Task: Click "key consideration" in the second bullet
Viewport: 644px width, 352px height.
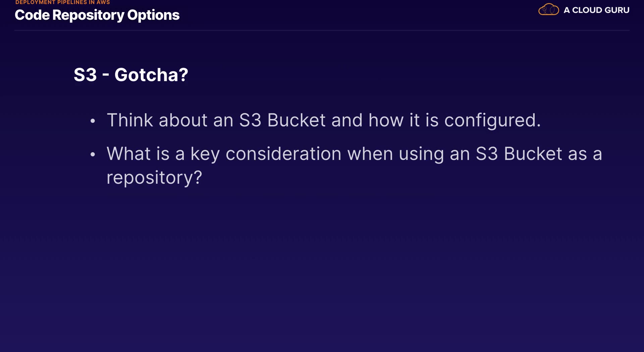Action: click(266, 154)
